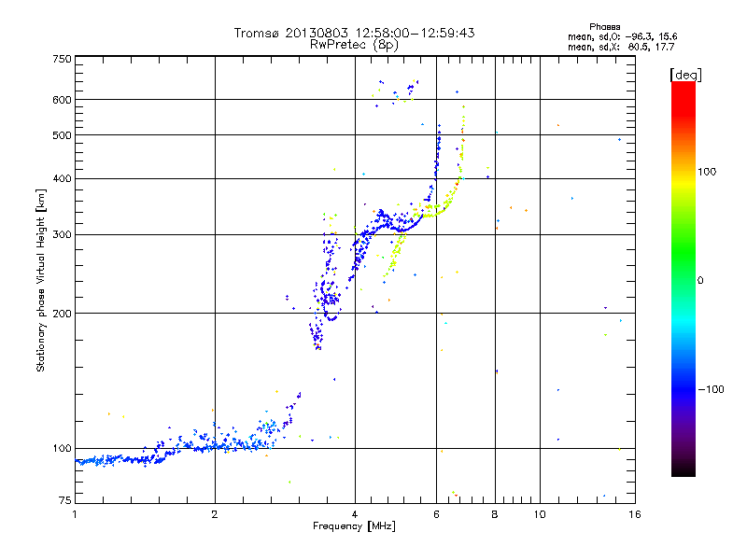
Task: Click the 'Stationary phase Virtual Height [km]' label
Action: pyautogui.click(x=41, y=280)
